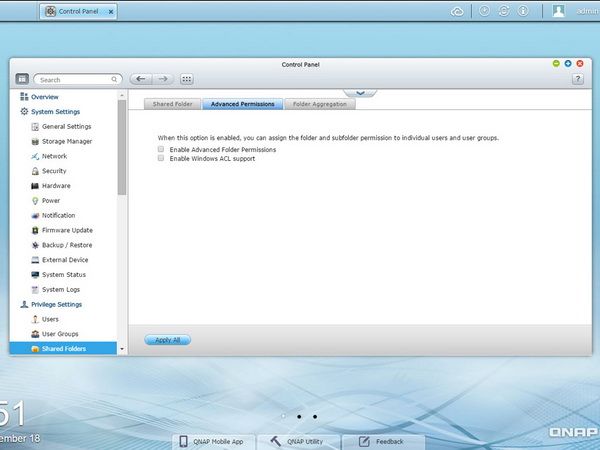The image size is (600, 450).
Task: Open the cloud service icon in top bar
Action: click(x=457, y=11)
